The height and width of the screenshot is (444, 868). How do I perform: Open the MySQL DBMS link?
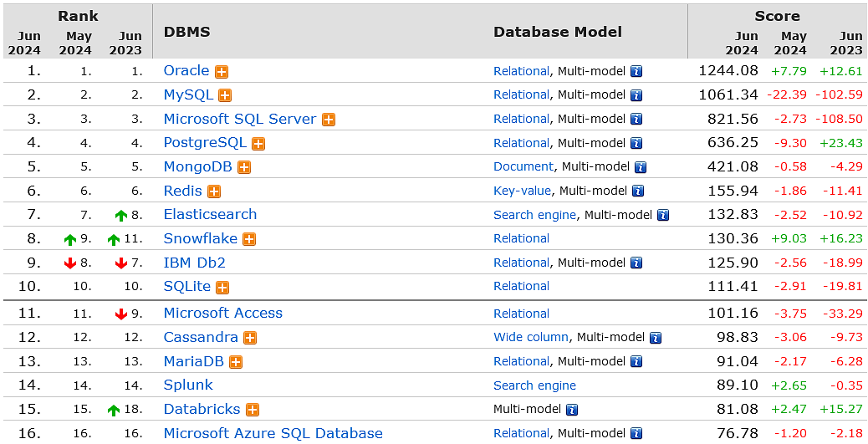click(188, 95)
